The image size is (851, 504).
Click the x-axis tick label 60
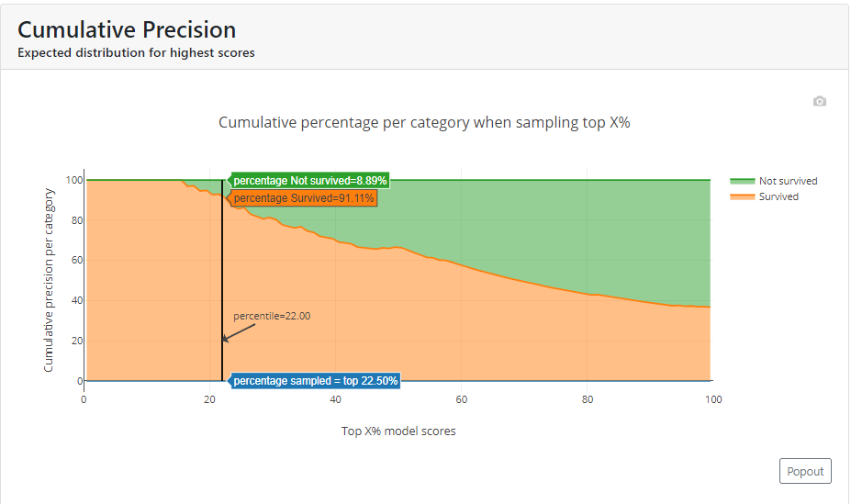tap(462, 400)
